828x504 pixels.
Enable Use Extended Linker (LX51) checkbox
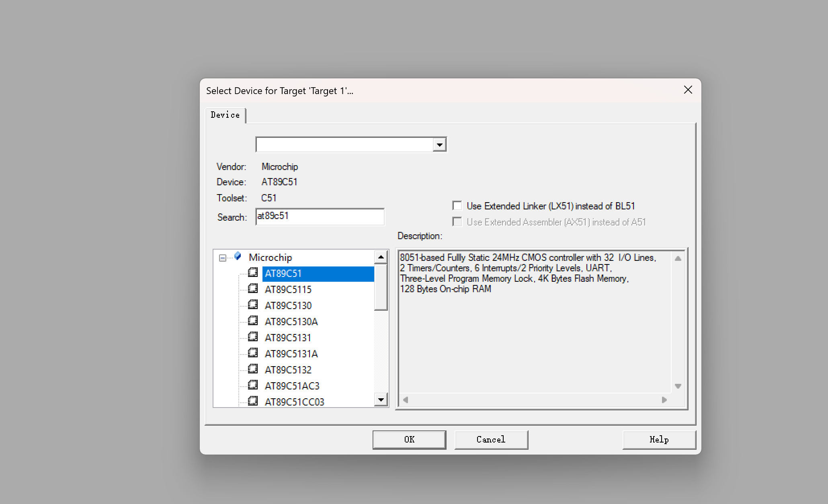(x=457, y=206)
